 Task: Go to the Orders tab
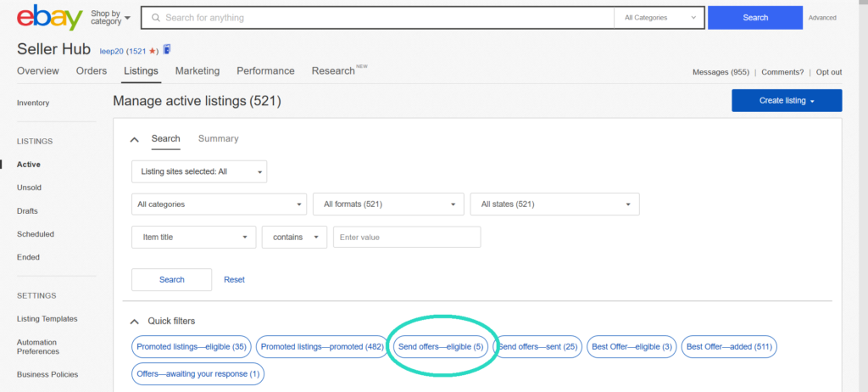tap(92, 71)
